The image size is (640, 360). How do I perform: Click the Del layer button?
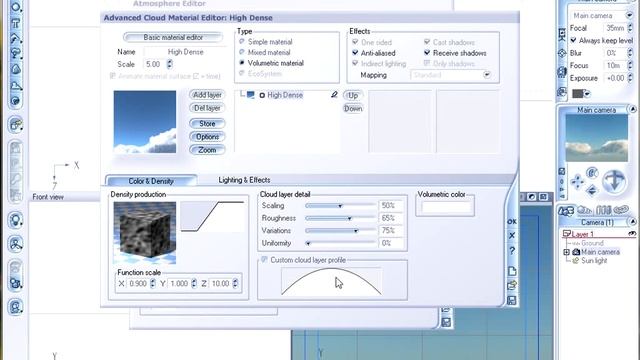tap(207, 108)
